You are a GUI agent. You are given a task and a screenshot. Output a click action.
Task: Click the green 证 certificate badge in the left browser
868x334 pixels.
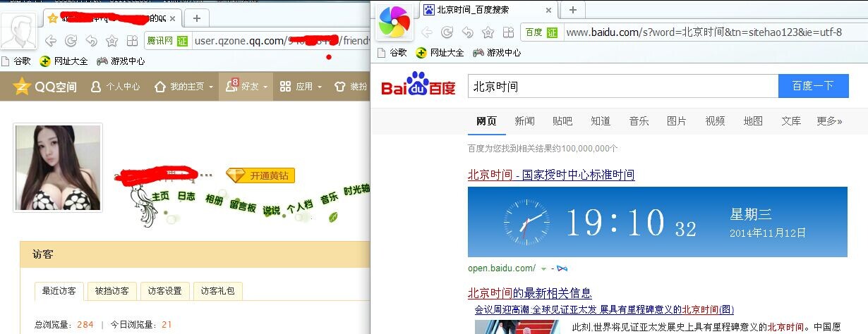(183, 41)
